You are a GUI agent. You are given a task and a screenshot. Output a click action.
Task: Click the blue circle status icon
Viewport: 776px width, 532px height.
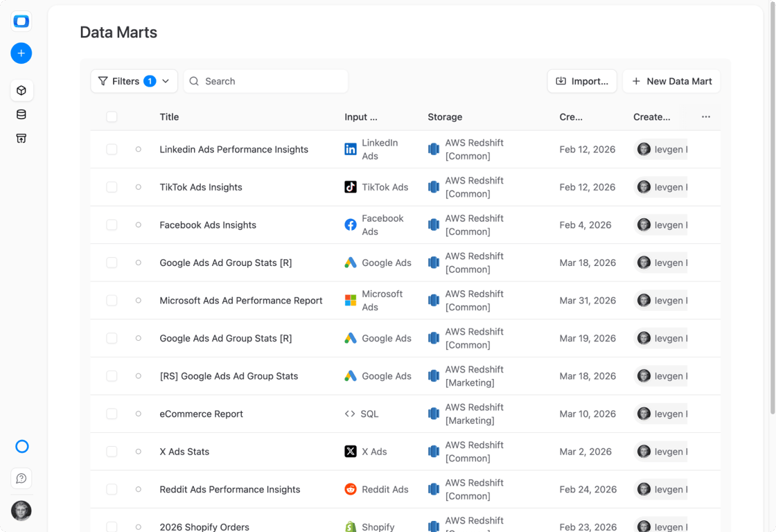click(x=21, y=446)
